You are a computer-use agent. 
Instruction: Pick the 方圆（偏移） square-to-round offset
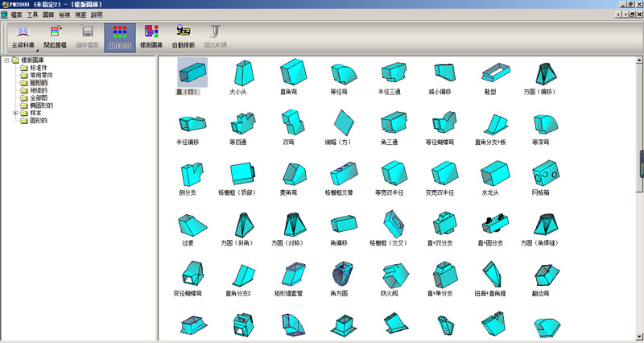[x=546, y=73]
